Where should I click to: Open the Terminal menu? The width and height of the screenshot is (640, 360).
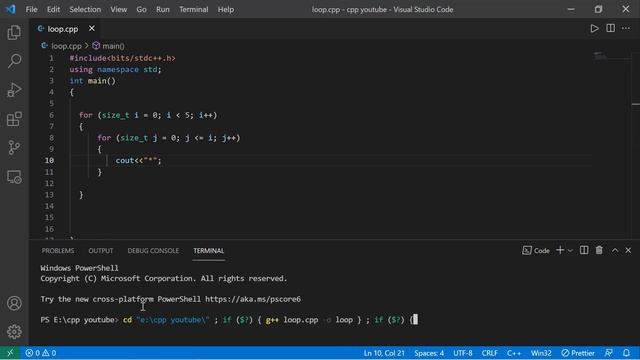tap(193, 9)
